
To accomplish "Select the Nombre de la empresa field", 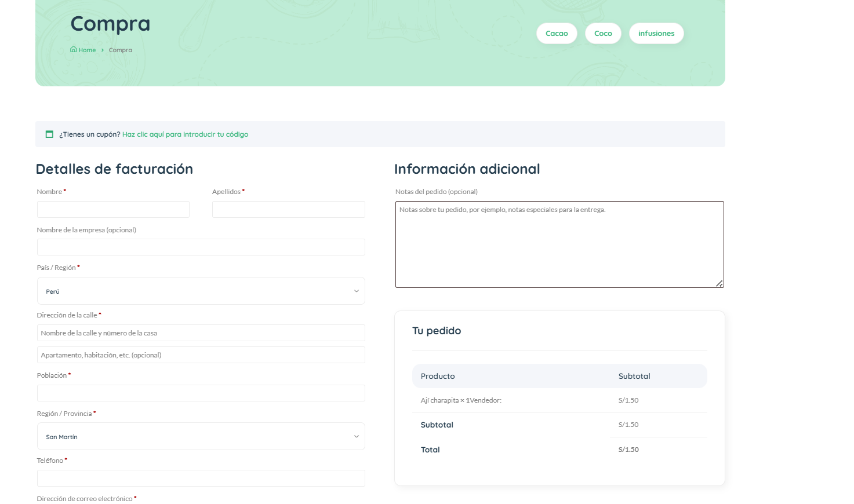I will (x=201, y=247).
